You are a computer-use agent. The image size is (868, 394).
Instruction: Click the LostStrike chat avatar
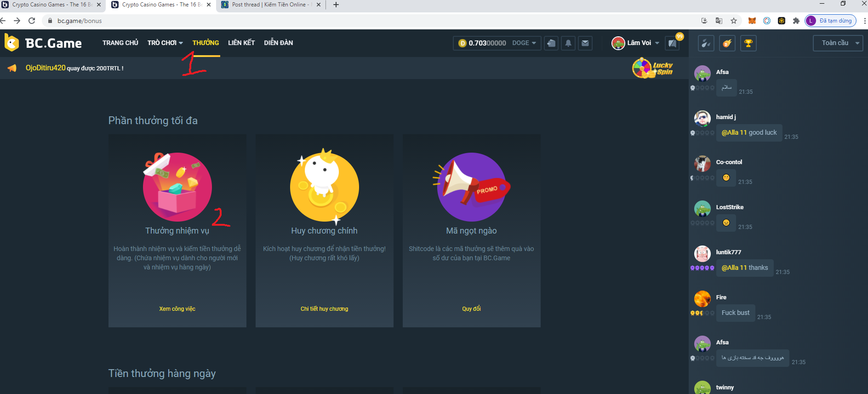702,209
